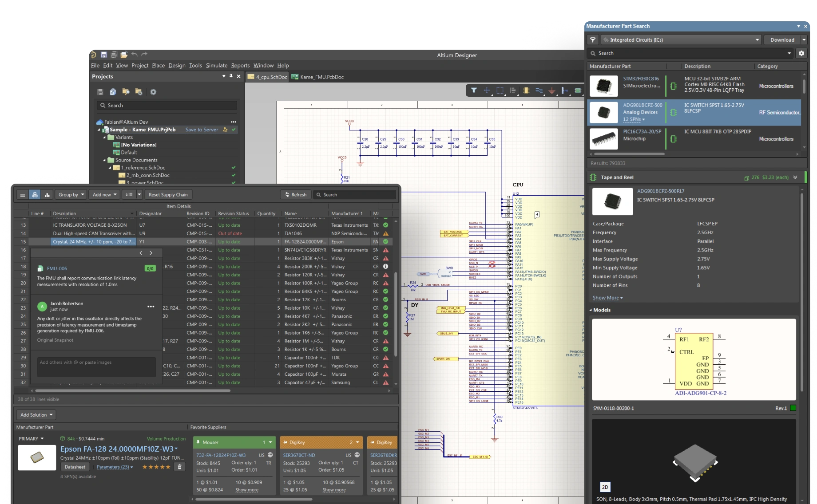Screen dimensions: 817x504
Task: Open the Manufacturer Part Search filter funnel
Action: point(593,40)
